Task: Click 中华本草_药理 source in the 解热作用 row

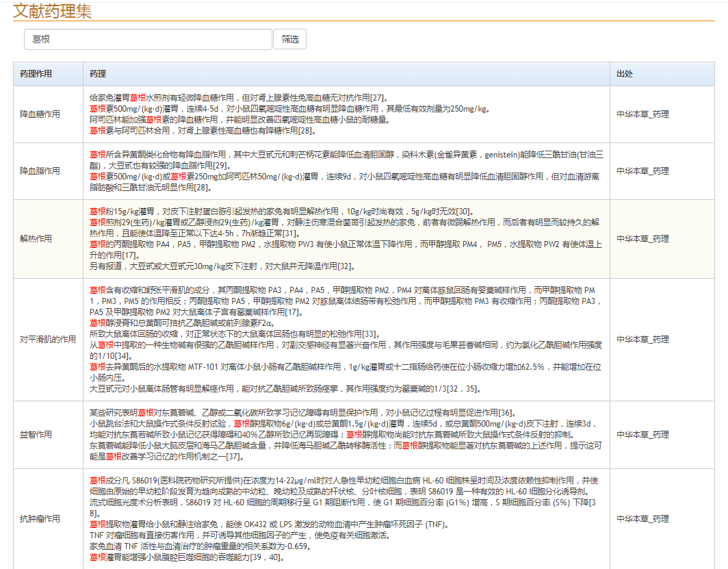Action: tap(642, 239)
